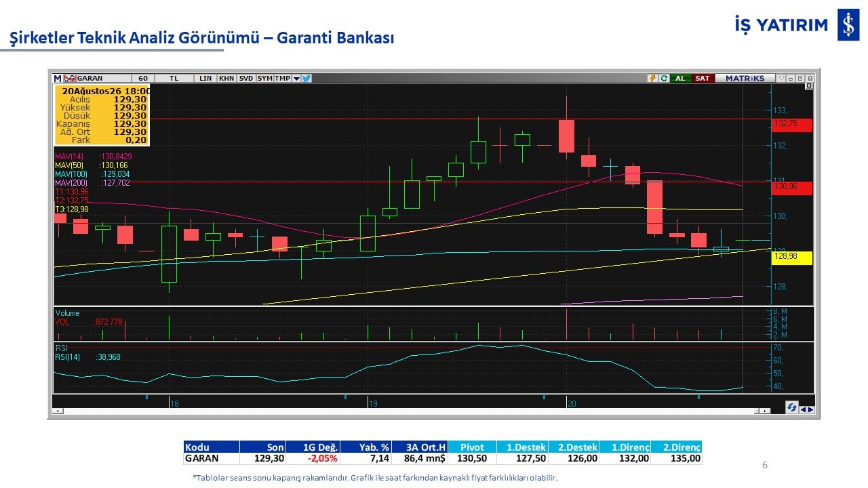Click the T1:130,96 trend label
The image size is (868, 488).
[x=71, y=192]
